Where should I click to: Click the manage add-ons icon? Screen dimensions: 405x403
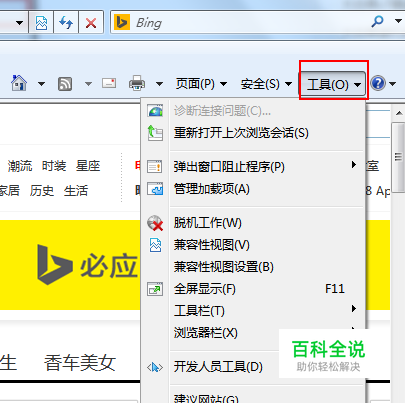point(155,189)
